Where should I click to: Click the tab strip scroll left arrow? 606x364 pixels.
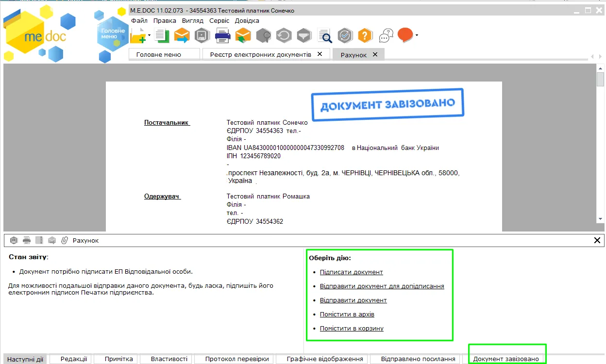[591, 56]
